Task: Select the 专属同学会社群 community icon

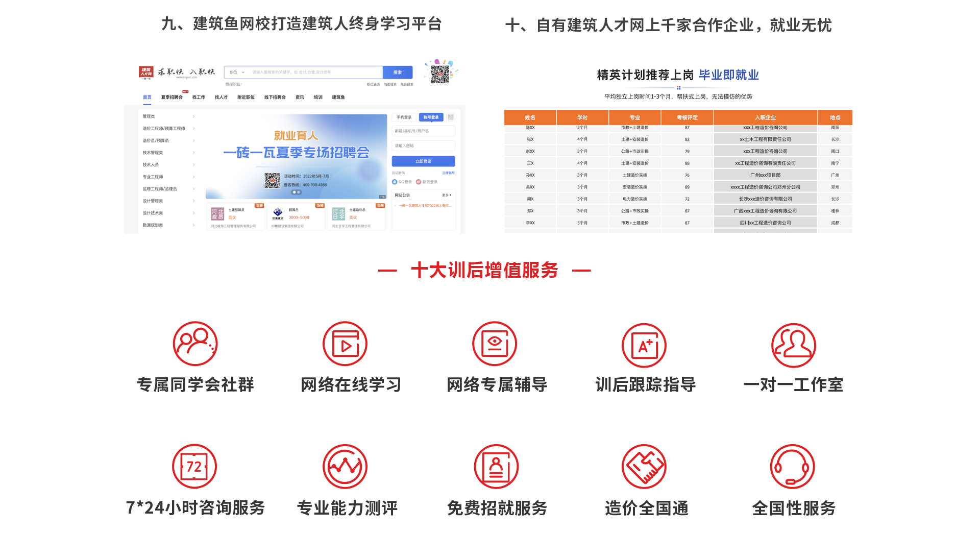Action: click(x=194, y=344)
